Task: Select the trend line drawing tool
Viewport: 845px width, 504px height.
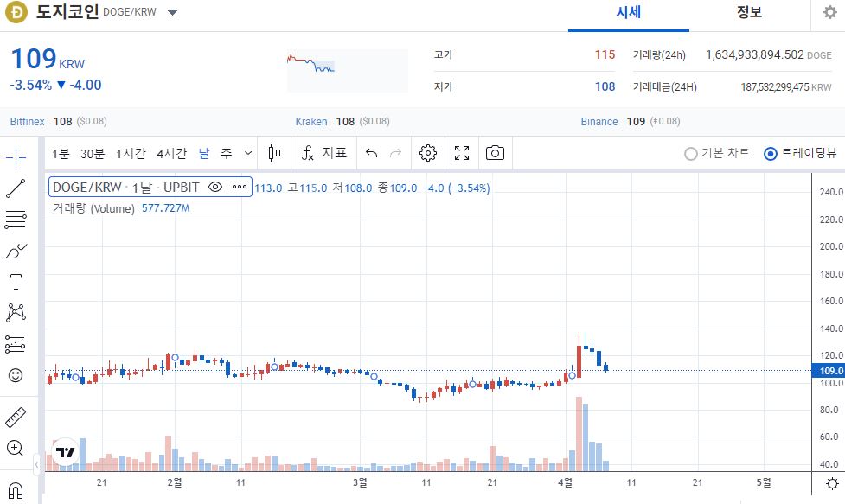Action: pos(16,188)
